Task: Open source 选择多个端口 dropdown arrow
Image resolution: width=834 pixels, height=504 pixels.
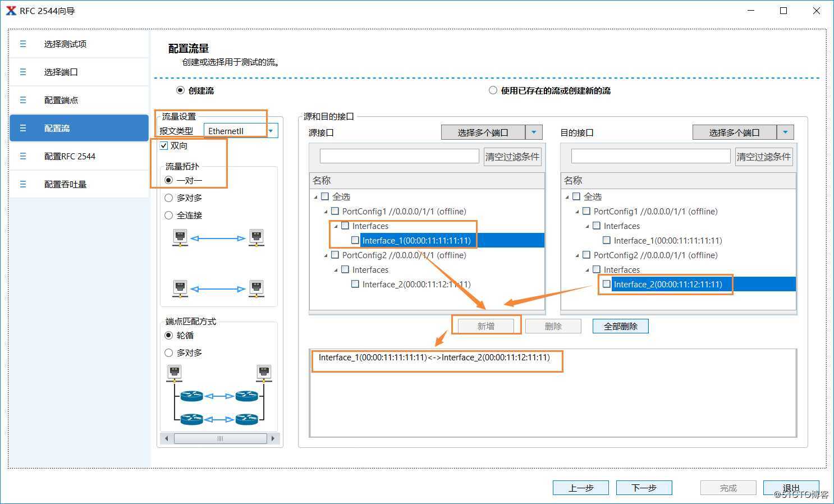Action: tap(534, 132)
